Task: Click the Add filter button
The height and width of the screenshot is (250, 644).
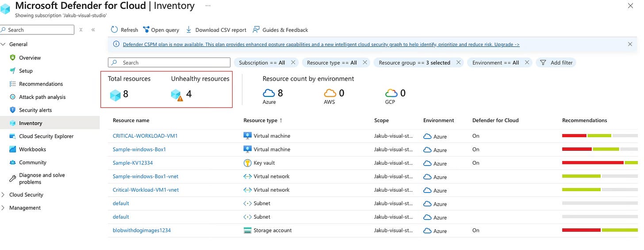Action: [x=556, y=63]
